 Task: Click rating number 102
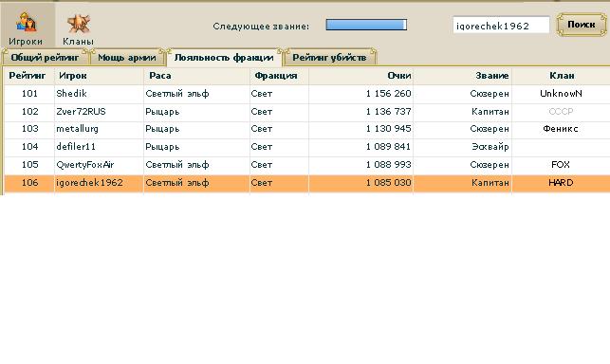pos(29,112)
